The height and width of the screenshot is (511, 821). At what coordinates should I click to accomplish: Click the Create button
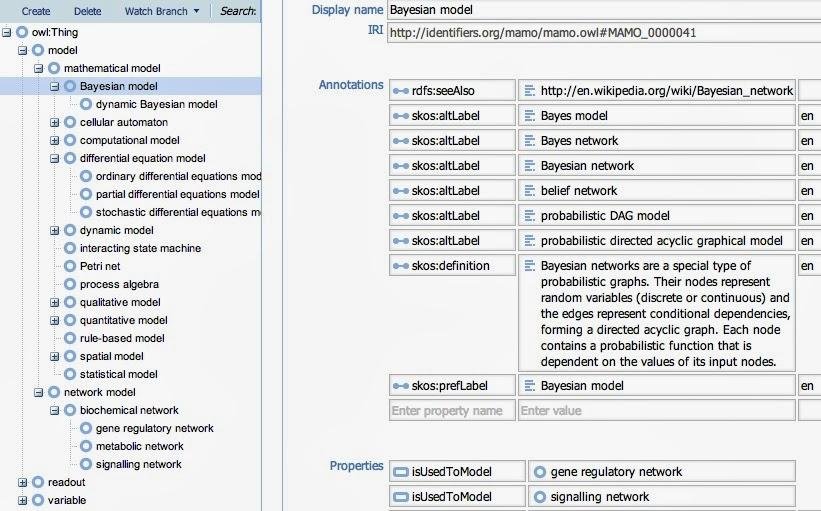(36, 11)
